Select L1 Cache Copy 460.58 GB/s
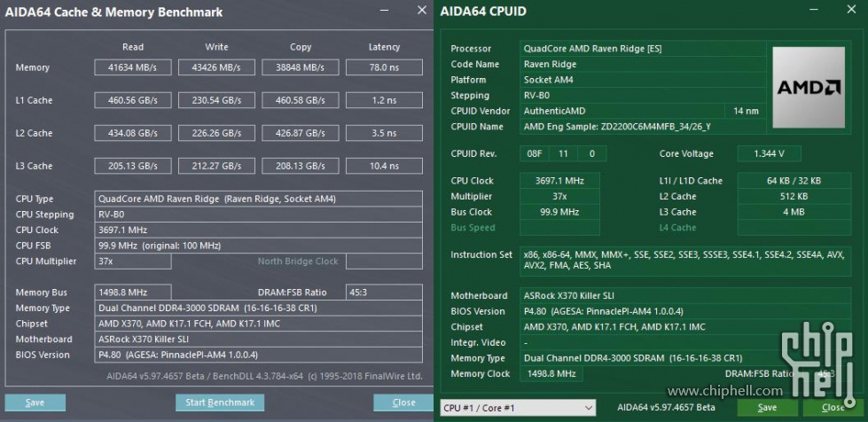The height and width of the screenshot is (422, 868). tap(300, 100)
